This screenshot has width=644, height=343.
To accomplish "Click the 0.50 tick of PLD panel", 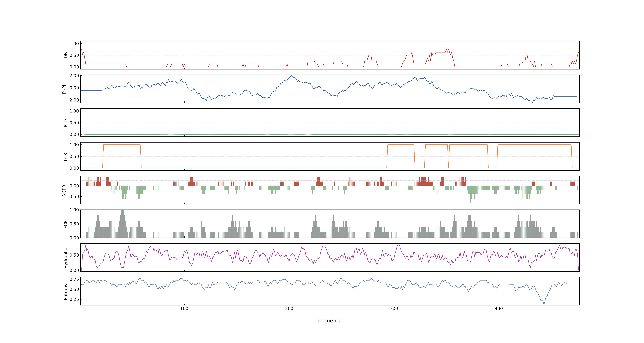I will pos(74,123).
